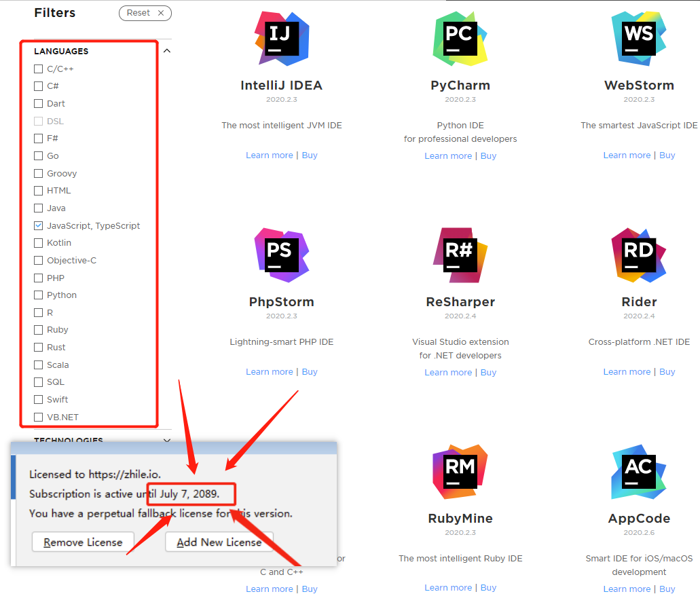700x594 pixels.
Task: Click Buy link under RubyMine
Action: 488,587
